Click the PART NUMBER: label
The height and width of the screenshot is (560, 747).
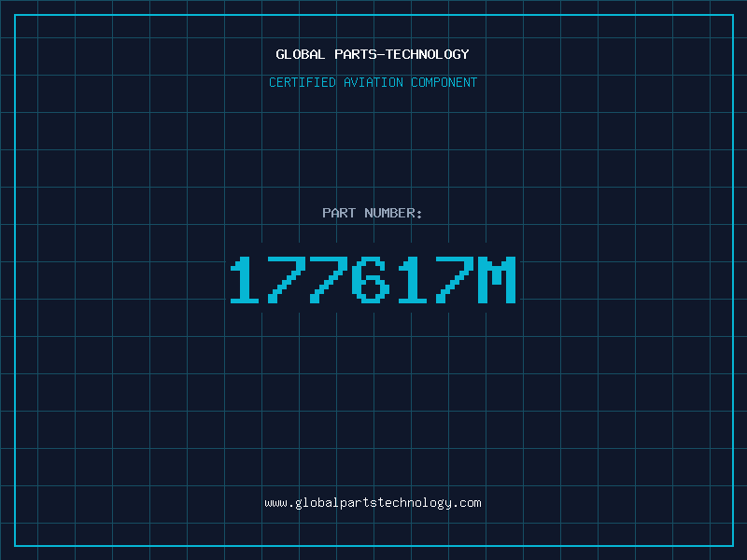(373, 213)
